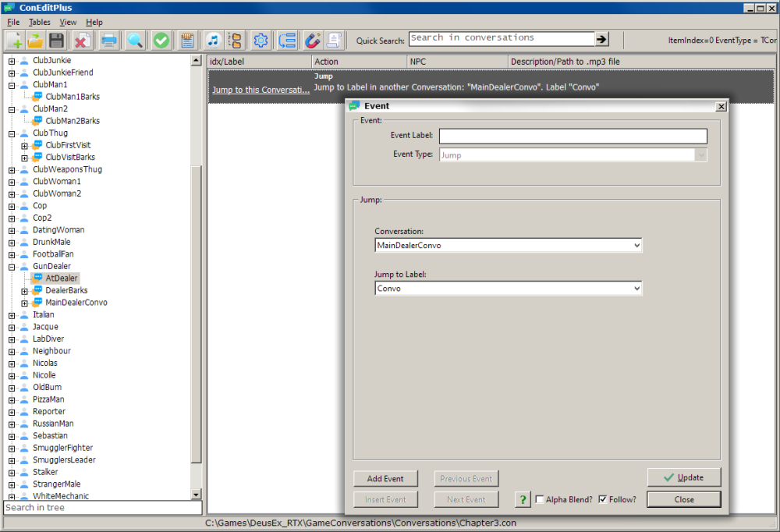
Task: Collapse the GunDealer tree node
Action: 12,267
